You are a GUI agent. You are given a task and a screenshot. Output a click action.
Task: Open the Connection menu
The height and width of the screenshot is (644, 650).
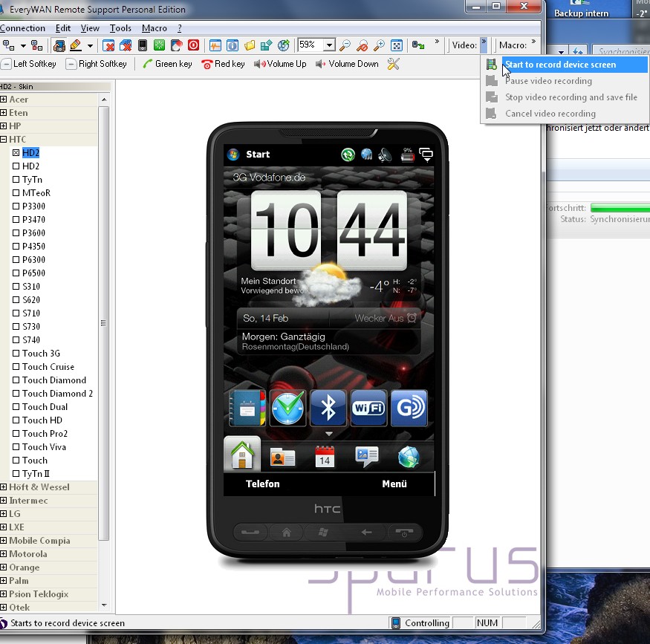pyautogui.click(x=22, y=28)
